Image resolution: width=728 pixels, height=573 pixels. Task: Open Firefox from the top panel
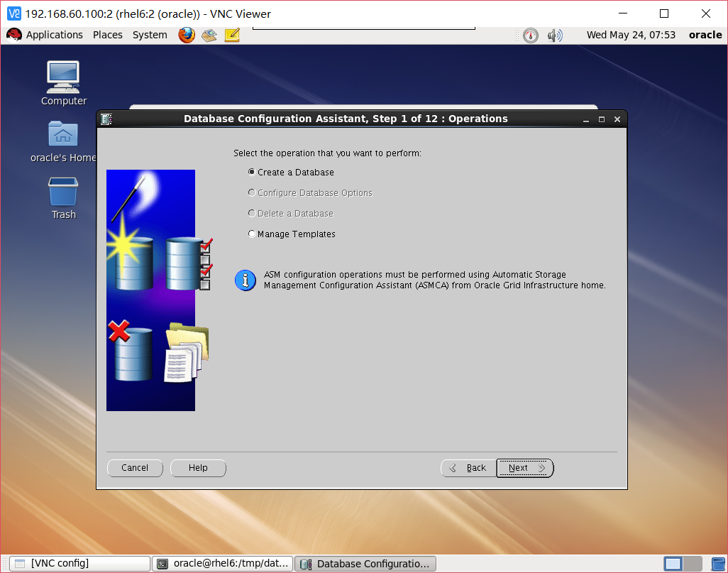pyautogui.click(x=186, y=35)
